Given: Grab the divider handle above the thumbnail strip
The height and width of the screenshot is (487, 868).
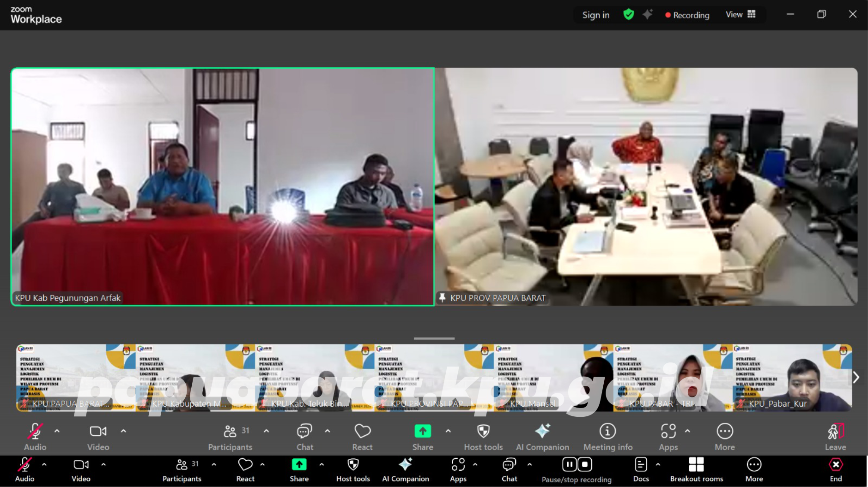Looking at the screenshot, I should click(x=434, y=338).
